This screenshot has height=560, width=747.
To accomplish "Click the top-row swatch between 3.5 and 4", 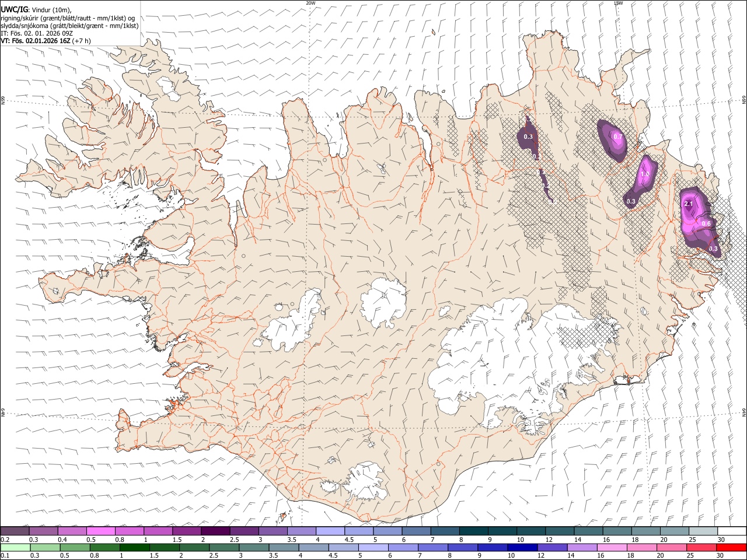I will [x=301, y=531].
